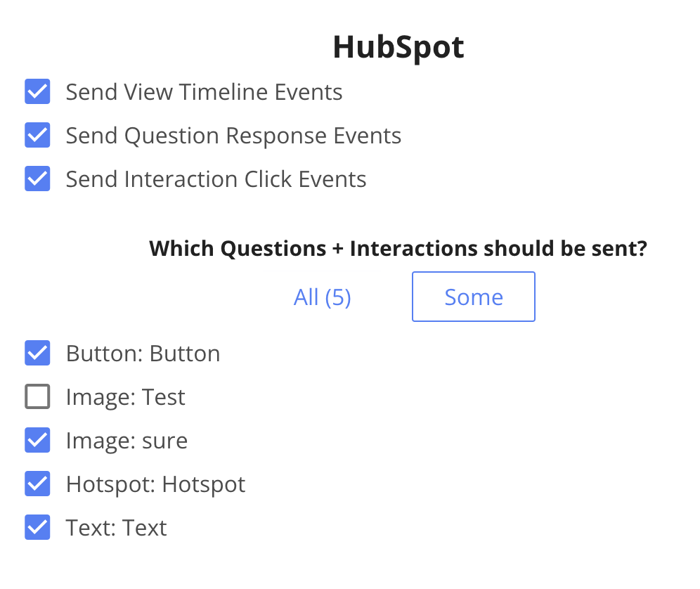Image resolution: width=700 pixels, height=589 pixels.
Task: Check the empty Image: Test checkbox
Action: coord(37,397)
